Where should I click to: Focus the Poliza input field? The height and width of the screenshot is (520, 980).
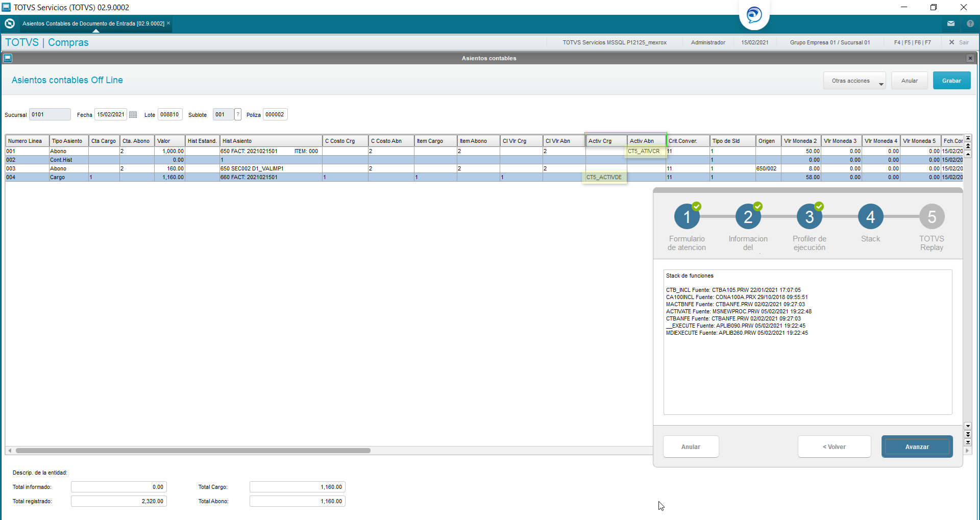275,114
